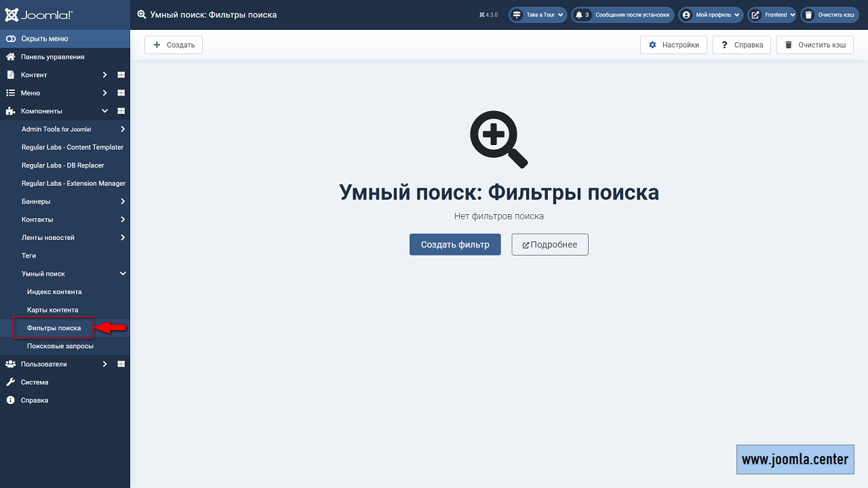Screen dimensions: 868x488
Task: Collapse the Умный поиск submenu
Action: pyautogui.click(x=123, y=274)
